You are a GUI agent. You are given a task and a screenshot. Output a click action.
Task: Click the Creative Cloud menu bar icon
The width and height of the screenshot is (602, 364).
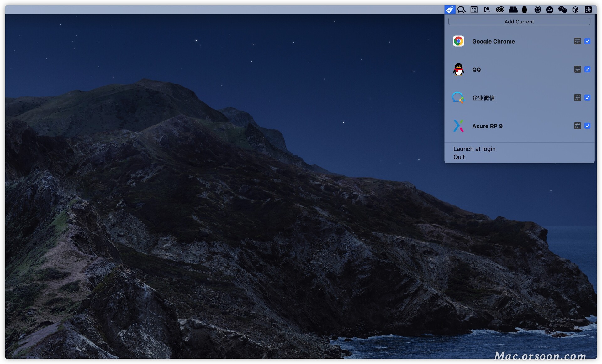(x=500, y=9)
